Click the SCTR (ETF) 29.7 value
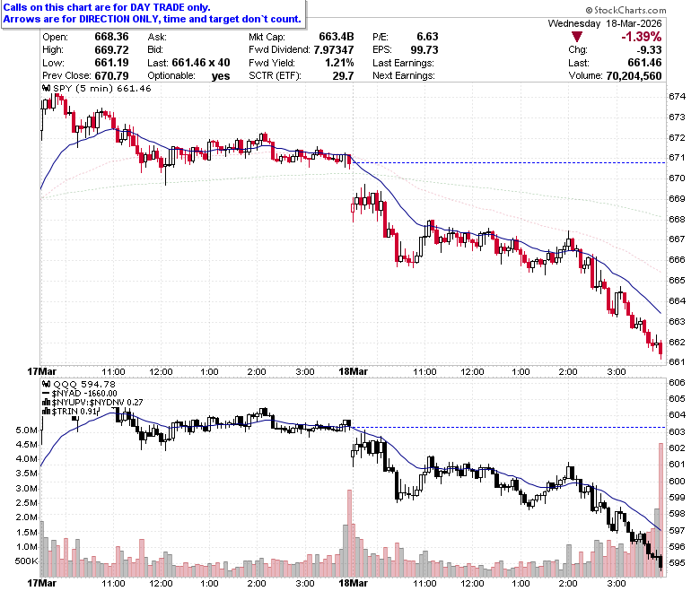This screenshot has height=591, width=700. pos(343,76)
